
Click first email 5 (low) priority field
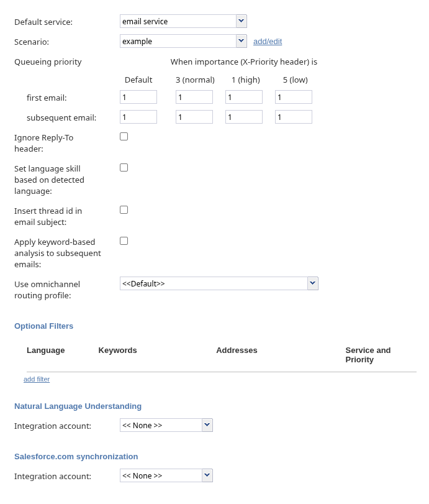pos(294,98)
